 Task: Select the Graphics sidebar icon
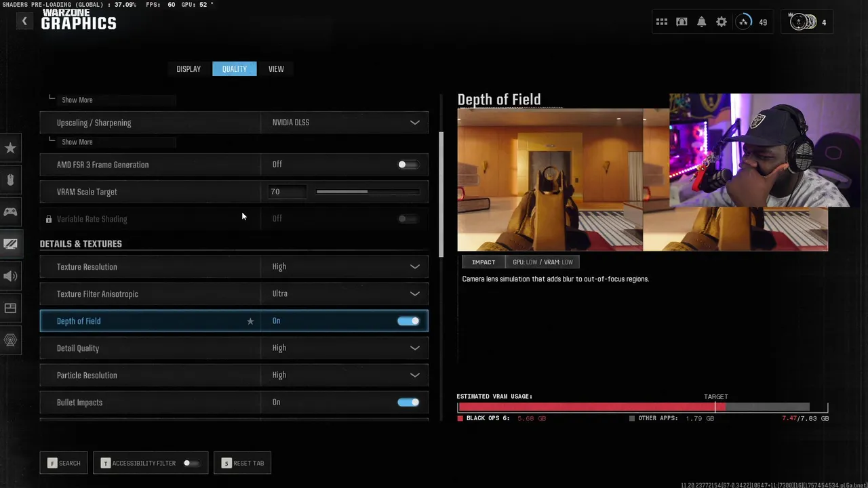(10, 244)
